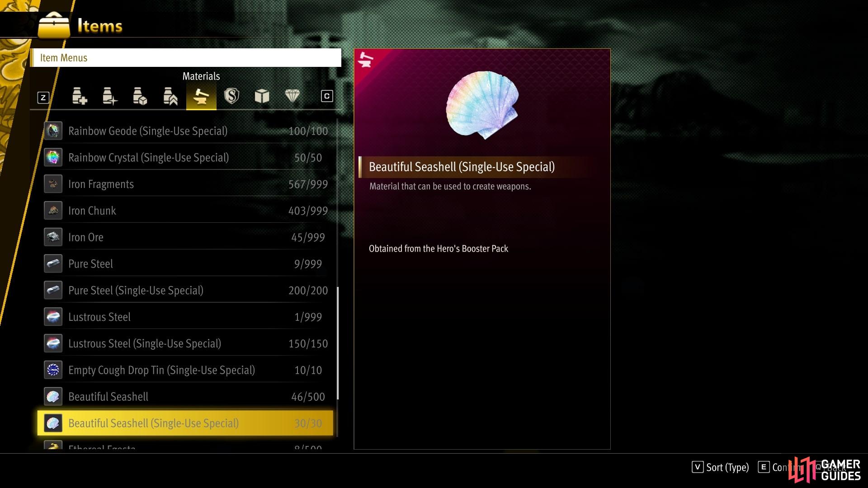Screen dimensions: 868x488
Task: Select Rainbow Geode (Single-Use Special) item
Action: (186, 131)
